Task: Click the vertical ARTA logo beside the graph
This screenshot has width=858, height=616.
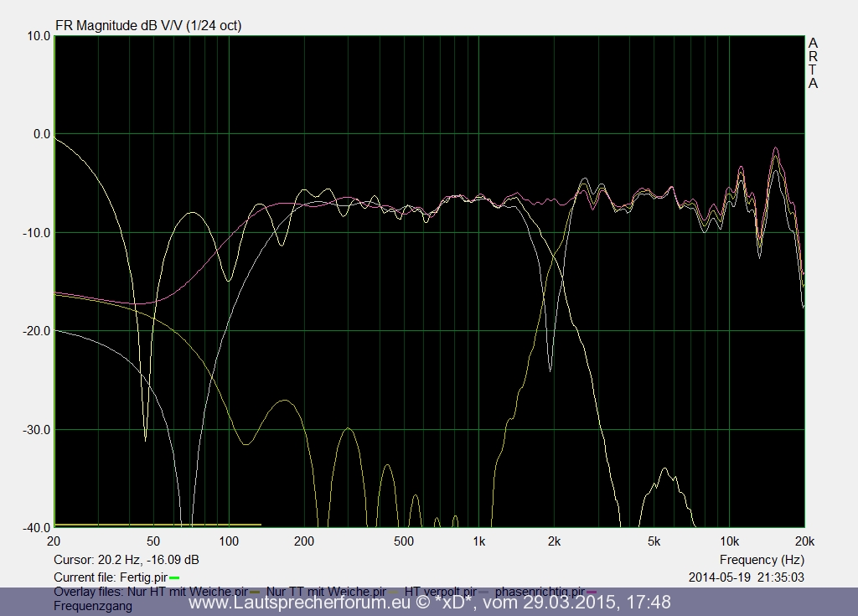Action: (813, 63)
